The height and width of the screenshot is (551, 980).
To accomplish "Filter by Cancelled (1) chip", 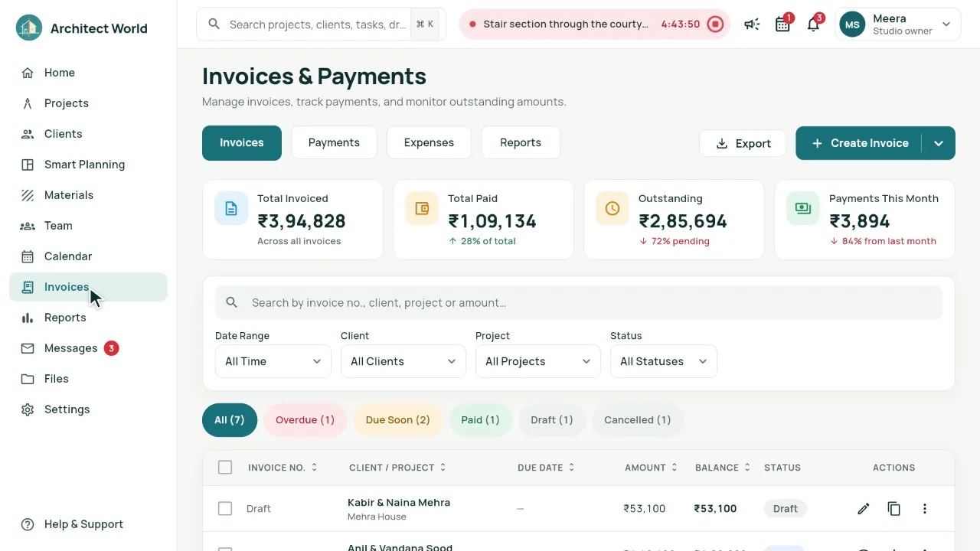I will [x=637, y=420].
